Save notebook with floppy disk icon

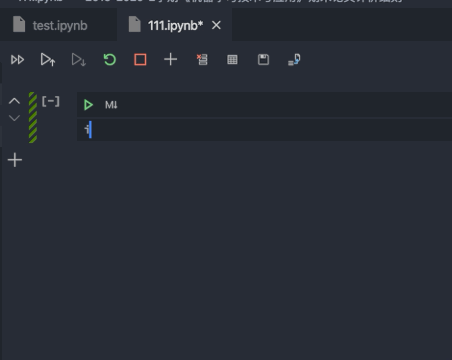tap(263, 60)
